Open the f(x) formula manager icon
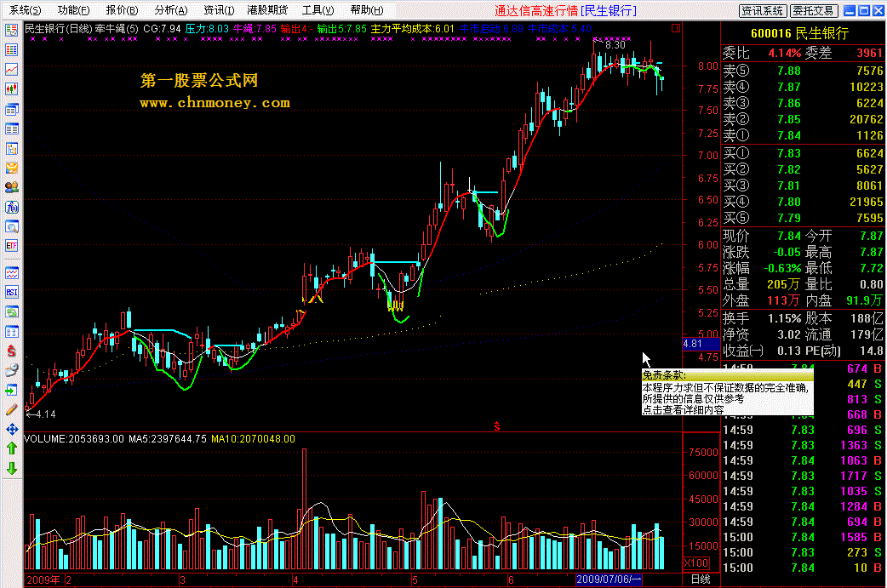Viewport: 887px width, 588px height. click(11, 207)
